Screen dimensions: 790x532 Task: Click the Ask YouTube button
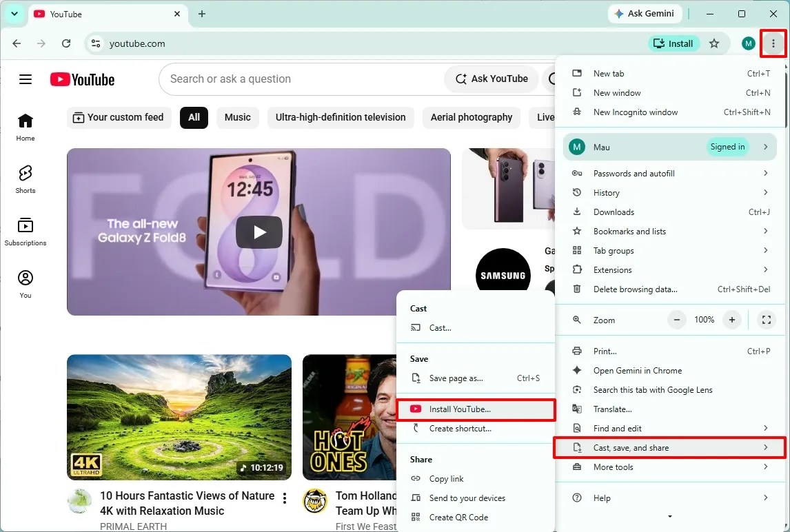(492, 79)
